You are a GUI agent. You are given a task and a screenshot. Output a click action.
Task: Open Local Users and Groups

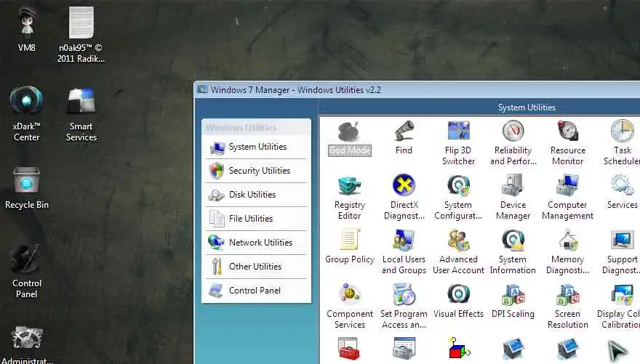[x=404, y=252]
